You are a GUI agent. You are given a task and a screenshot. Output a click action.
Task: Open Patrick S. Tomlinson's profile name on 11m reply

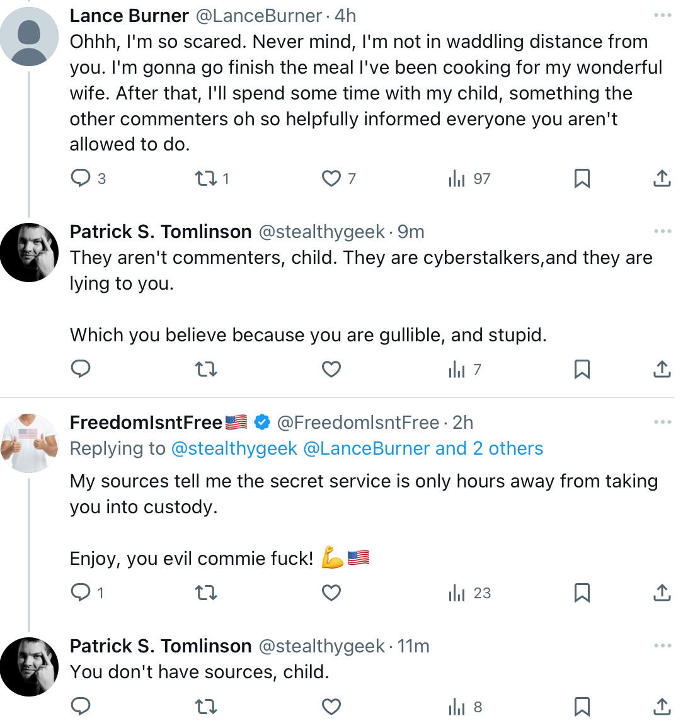pos(161,646)
